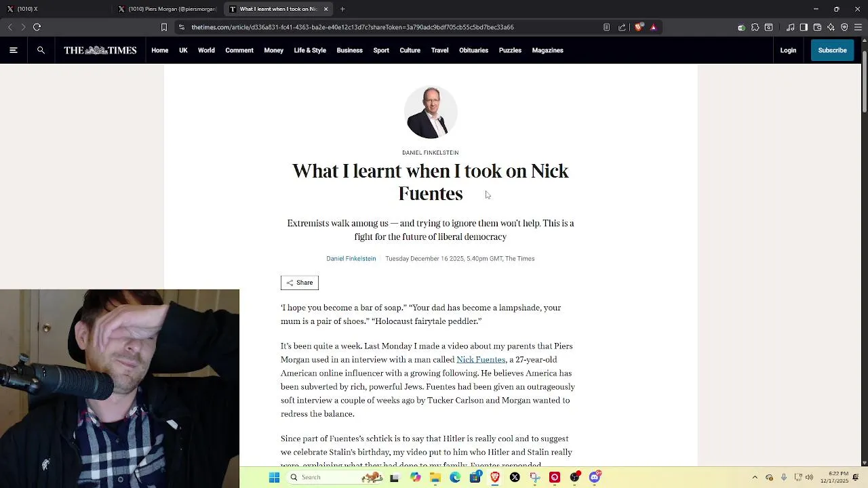Open the Life & Style section
868x488 pixels.
(x=310, y=50)
